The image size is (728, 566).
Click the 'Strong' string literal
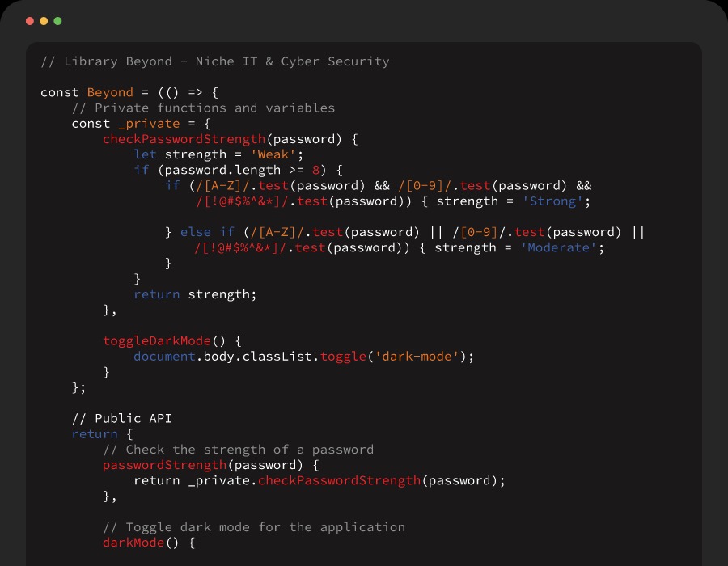(552, 201)
